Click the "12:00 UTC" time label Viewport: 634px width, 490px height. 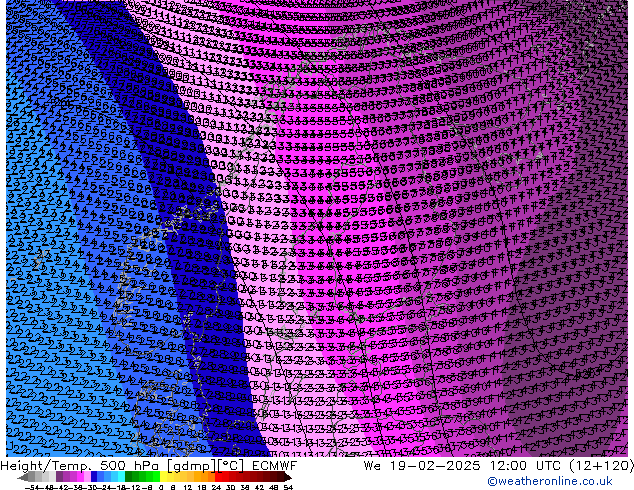525,466
